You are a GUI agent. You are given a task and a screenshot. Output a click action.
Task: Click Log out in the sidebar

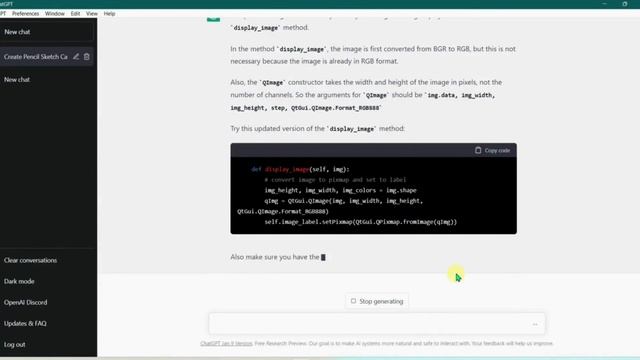pyautogui.click(x=15, y=344)
